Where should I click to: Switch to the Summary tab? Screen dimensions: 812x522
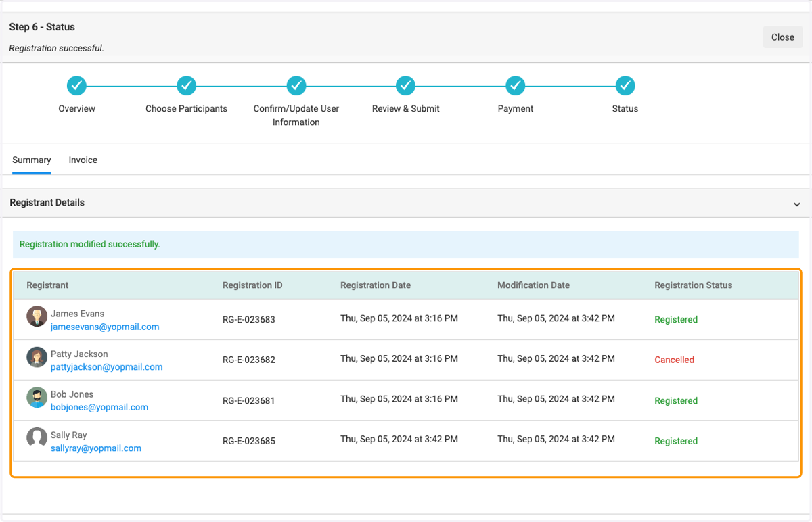point(32,160)
